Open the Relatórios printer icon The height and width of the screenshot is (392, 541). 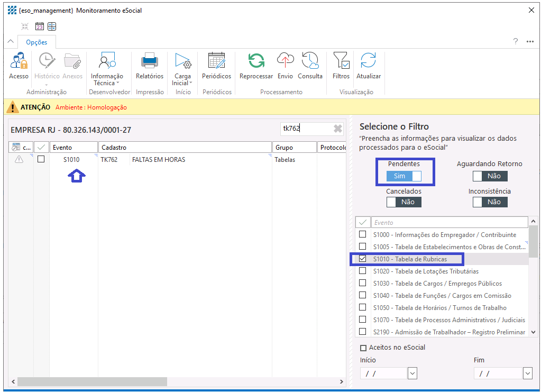click(x=150, y=62)
